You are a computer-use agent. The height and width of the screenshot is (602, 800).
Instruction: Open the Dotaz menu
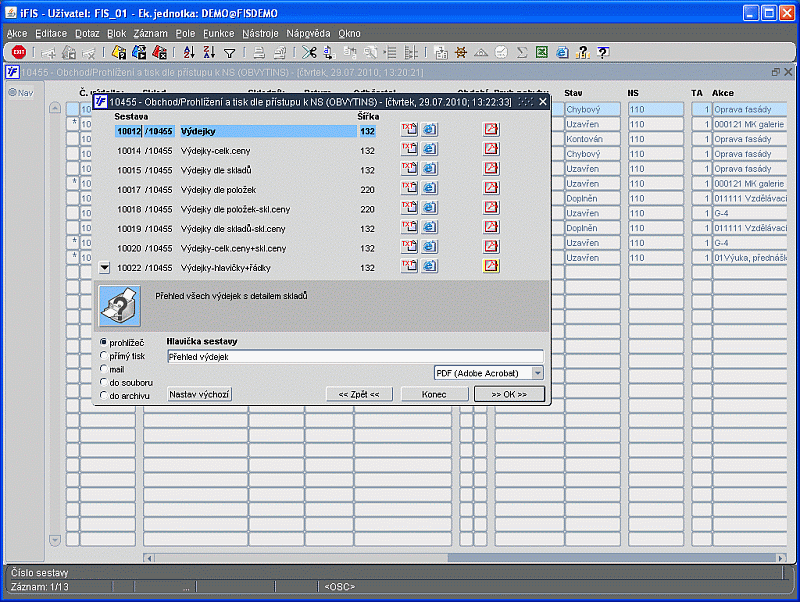(87, 34)
